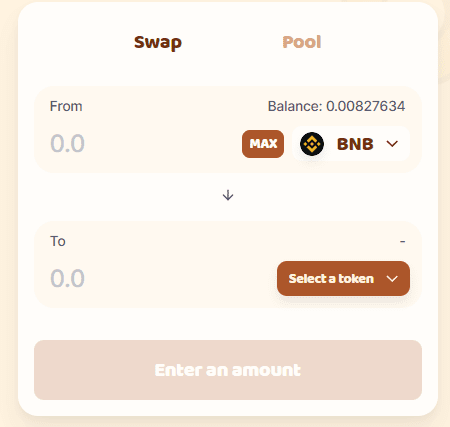Click the BNB token name label
The image size is (450, 427).
coord(355,144)
